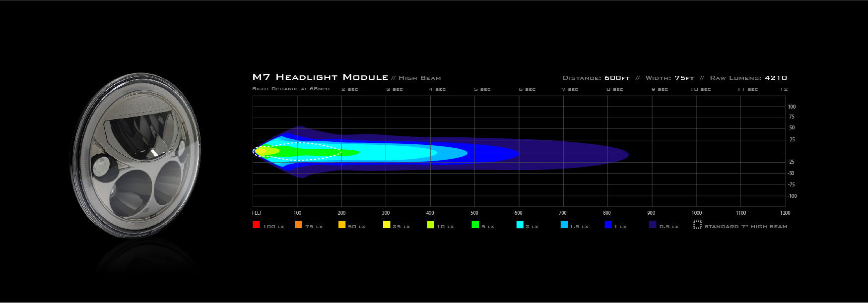
Task: Click the Distance: 600ft specification
Action: click(x=596, y=78)
